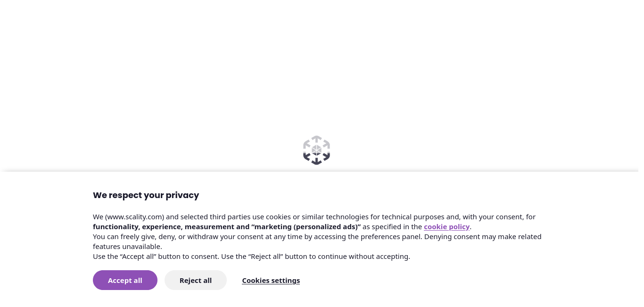Click the underlined Cookies settings text
Screen dimensions: 644x307
271,280
